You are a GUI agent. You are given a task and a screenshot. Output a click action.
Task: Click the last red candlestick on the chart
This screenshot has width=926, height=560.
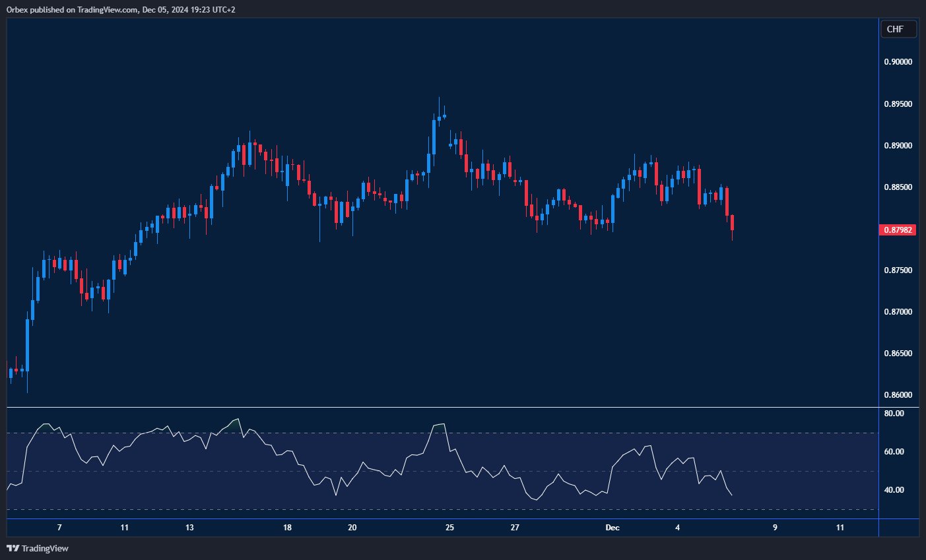(x=732, y=222)
